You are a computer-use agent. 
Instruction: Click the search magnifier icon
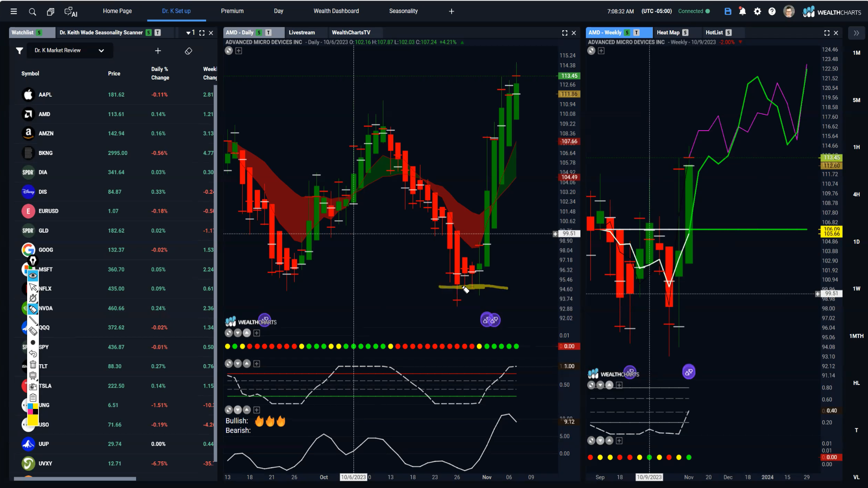32,12
